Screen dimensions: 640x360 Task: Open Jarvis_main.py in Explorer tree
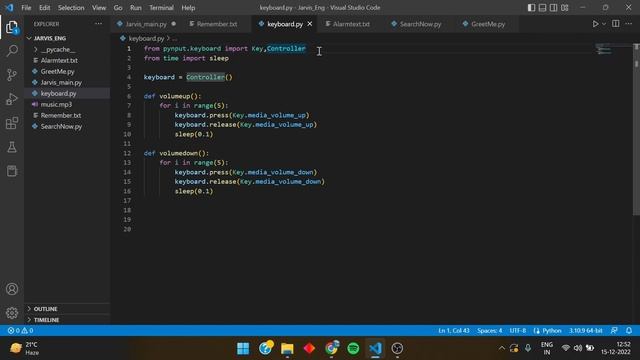click(x=61, y=82)
